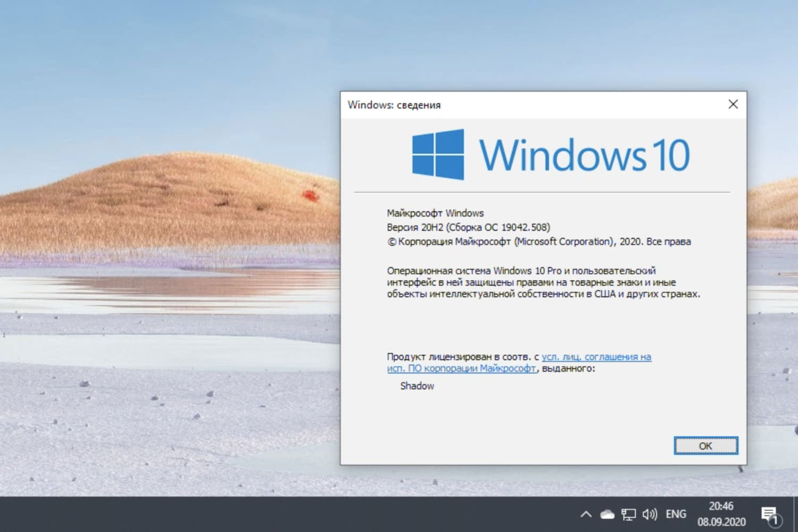Viewport: 798px width, 532px height.
Task: Click the OK button
Action: (x=705, y=446)
